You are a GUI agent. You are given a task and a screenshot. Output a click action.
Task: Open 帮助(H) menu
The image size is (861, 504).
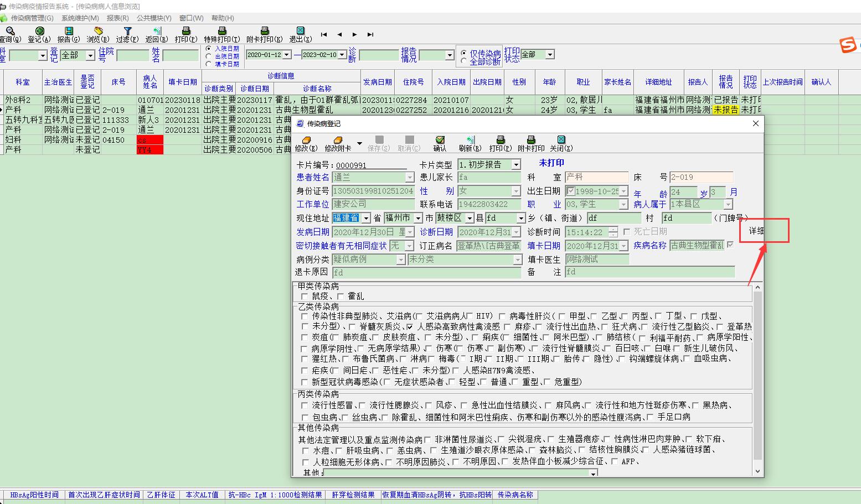pyautogui.click(x=223, y=18)
